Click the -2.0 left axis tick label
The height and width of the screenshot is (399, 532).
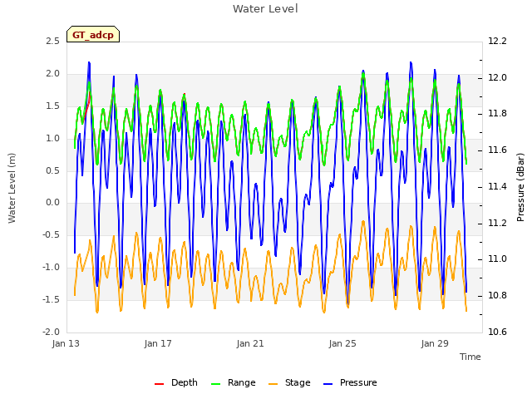point(51,332)
